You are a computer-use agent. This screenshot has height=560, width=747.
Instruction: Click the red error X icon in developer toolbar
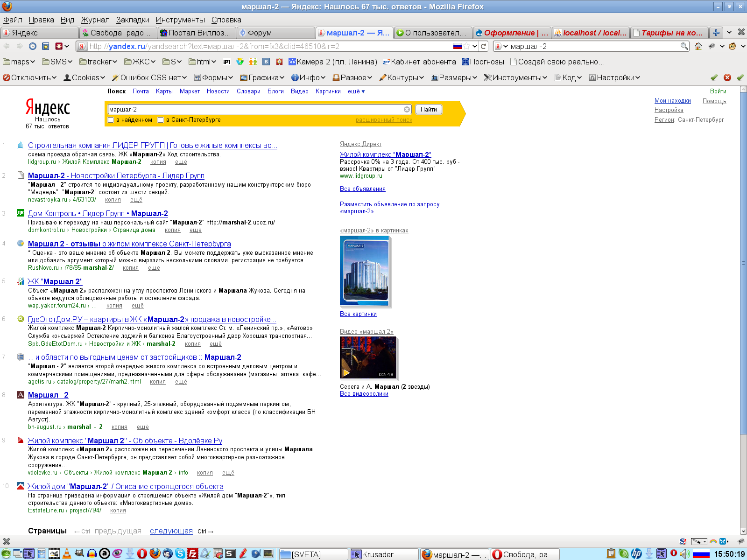coord(727,77)
